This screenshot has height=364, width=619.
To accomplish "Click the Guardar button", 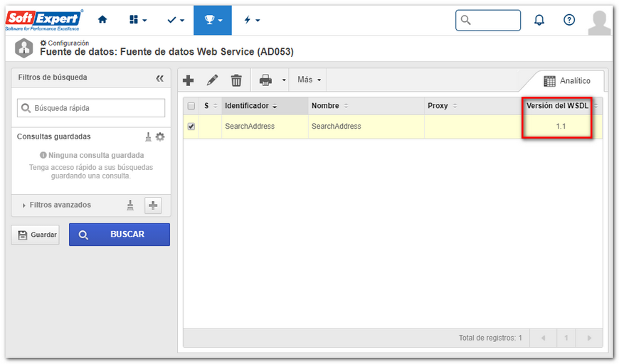I will tap(35, 235).
